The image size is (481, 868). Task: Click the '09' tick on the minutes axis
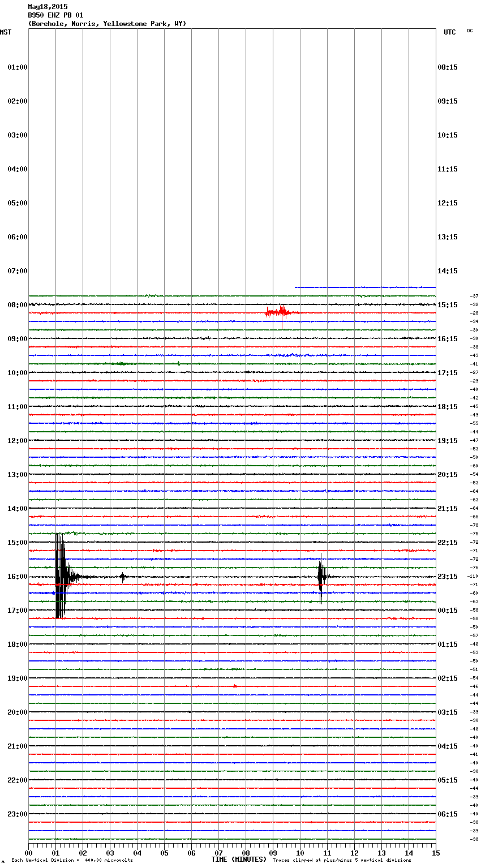(x=273, y=853)
